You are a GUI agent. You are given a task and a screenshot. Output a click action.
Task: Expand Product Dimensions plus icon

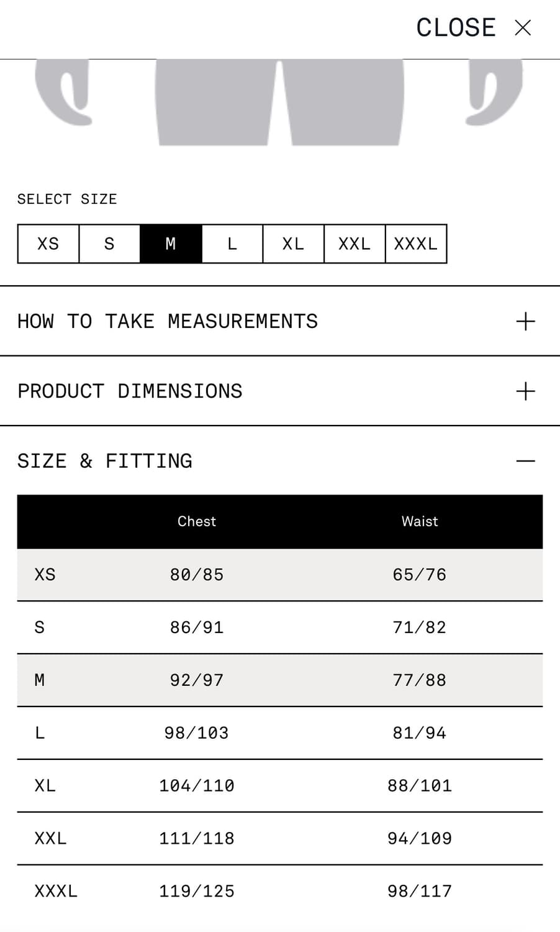pos(525,391)
